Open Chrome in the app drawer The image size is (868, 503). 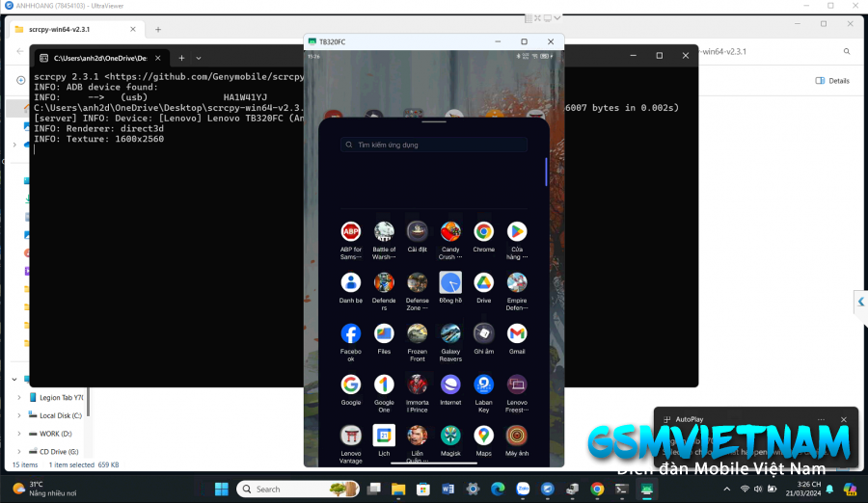pyautogui.click(x=483, y=232)
